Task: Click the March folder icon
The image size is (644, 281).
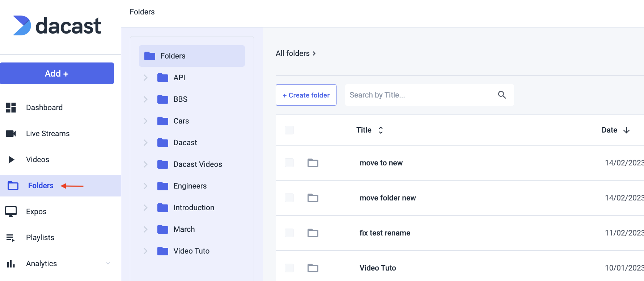Action: pos(163,229)
